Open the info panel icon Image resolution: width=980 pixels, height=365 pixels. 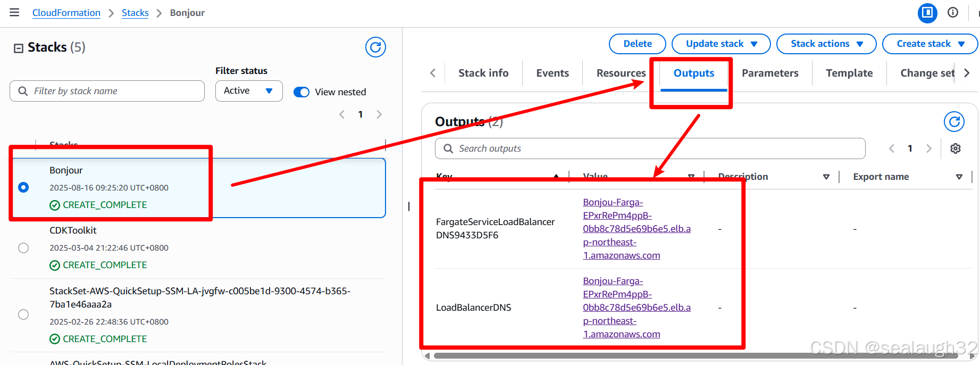tap(953, 12)
